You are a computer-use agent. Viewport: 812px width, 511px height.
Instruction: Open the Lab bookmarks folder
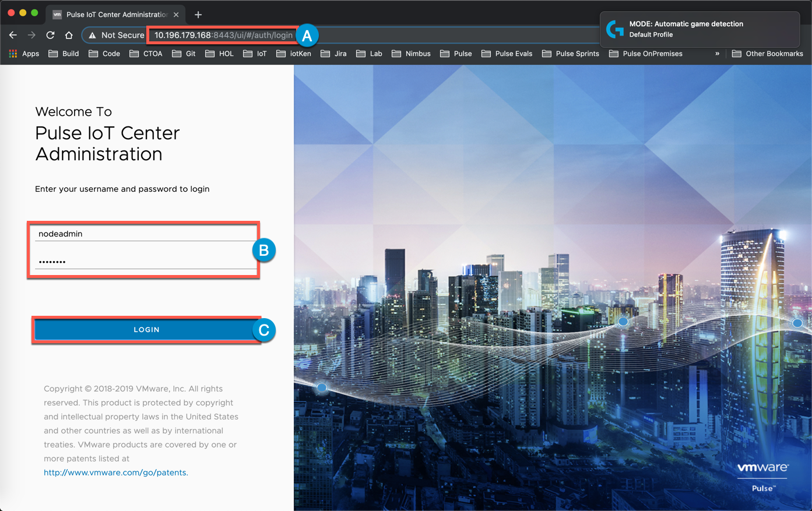click(x=369, y=54)
